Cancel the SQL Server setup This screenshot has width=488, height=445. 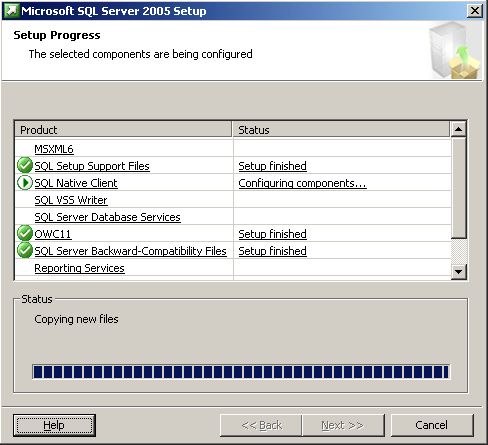click(x=432, y=425)
